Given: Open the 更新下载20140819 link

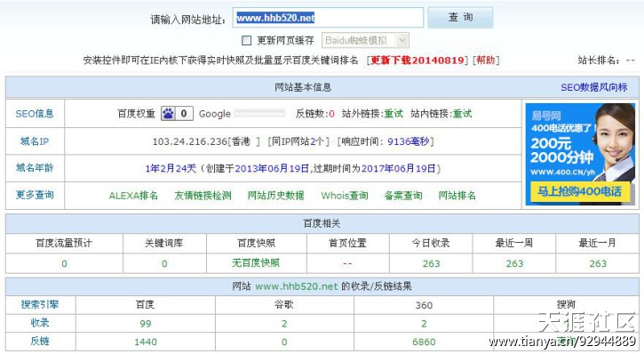Looking at the screenshot, I should (x=417, y=60).
